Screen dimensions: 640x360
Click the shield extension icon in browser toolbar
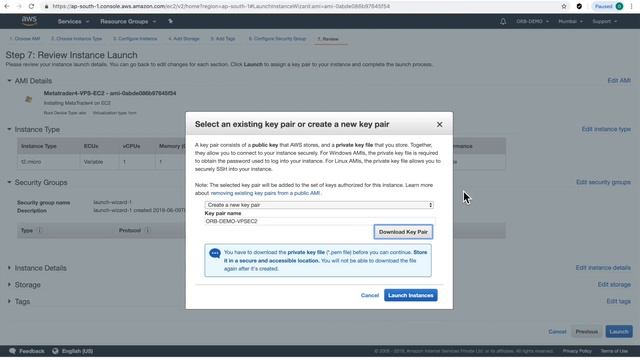click(579, 6)
